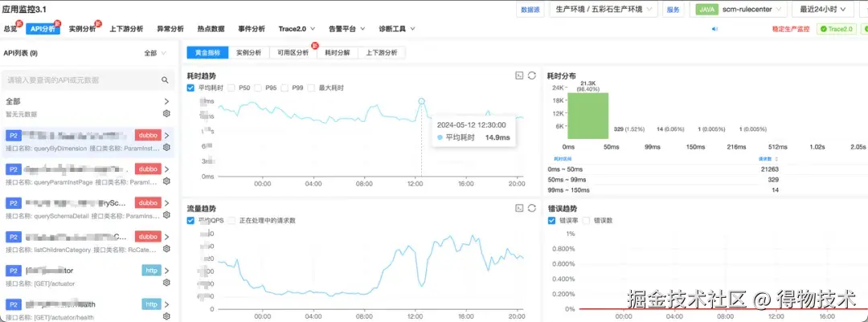The width and height of the screenshot is (868, 322).
Task: Click the green Trace2.0 status badge
Action: point(836,29)
